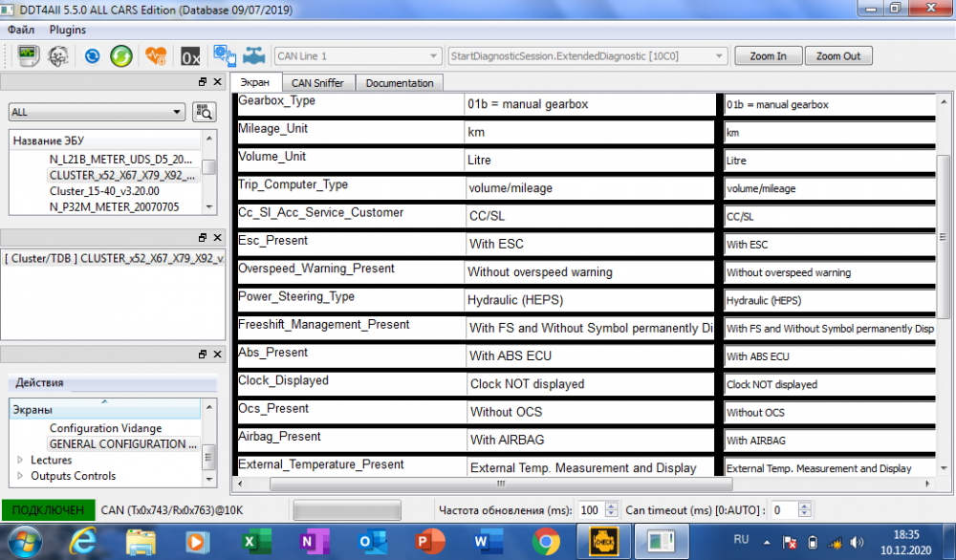Click the Zoom In button
The width and height of the screenshot is (956, 560).
click(769, 56)
